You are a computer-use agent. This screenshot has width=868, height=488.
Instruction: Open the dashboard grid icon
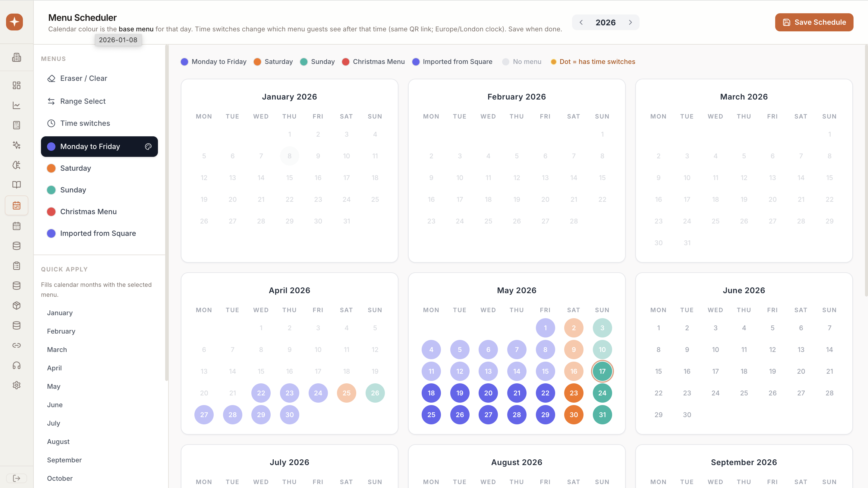tap(17, 85)
